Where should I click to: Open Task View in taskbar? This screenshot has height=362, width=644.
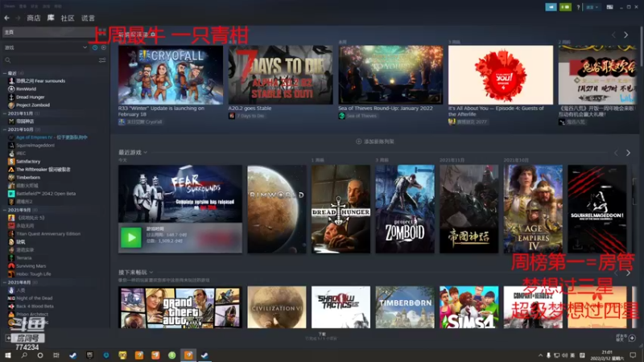pyautogui.click(x=56, y=356)
